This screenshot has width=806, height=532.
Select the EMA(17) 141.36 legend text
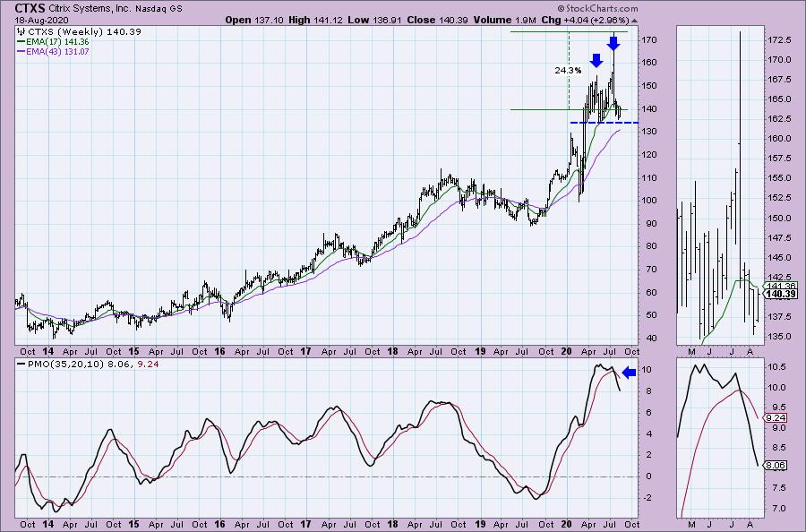(x=57, y=41)
